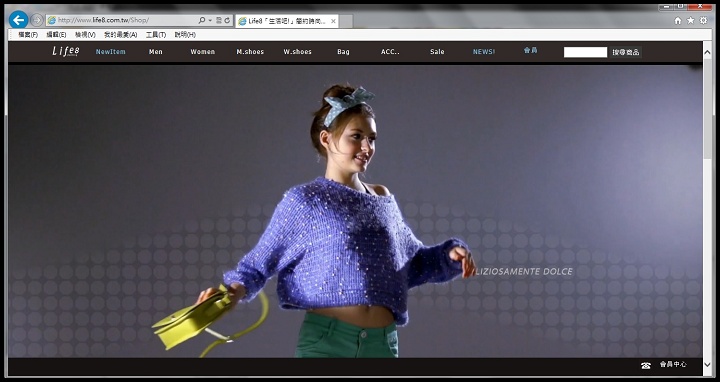The height and width of the screenshot is (382, 720).
Task: Click the telephone icon in the footer
Action: (646, 365)
